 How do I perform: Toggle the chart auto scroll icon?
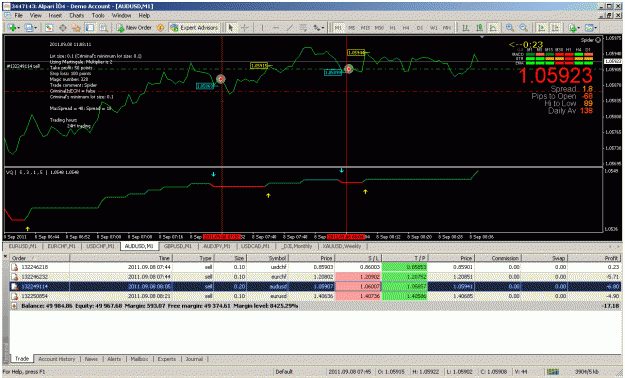(541, 28)
